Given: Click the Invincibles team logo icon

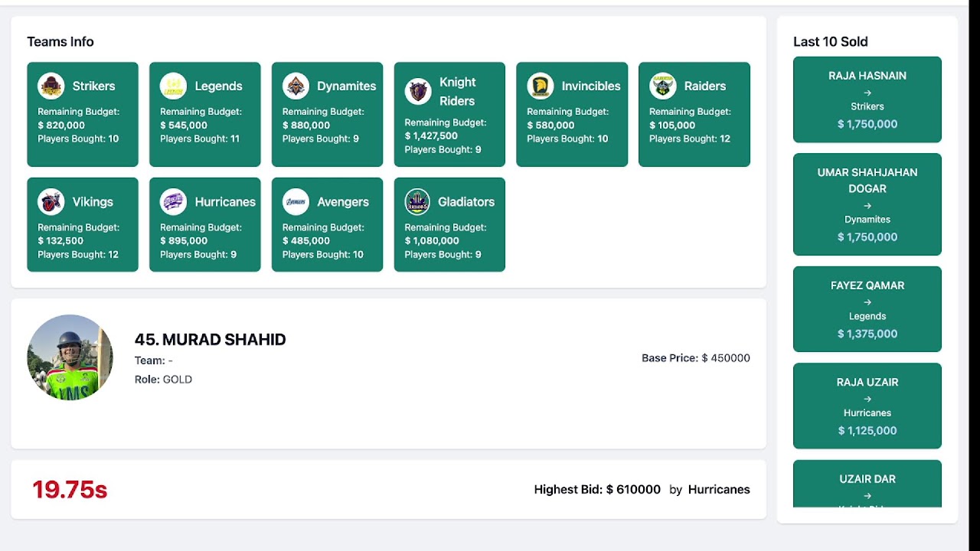Looking at the screenshot, I should [x=541, y=86].
